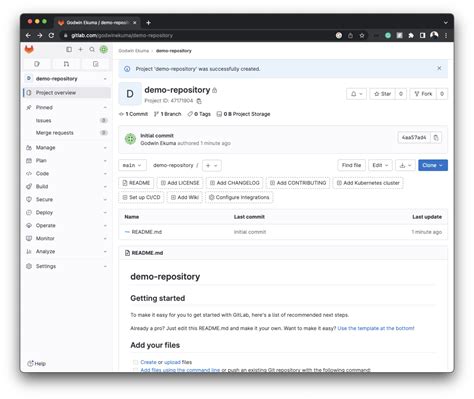Click the README button

pyautogui.click(x=136, y=183)
